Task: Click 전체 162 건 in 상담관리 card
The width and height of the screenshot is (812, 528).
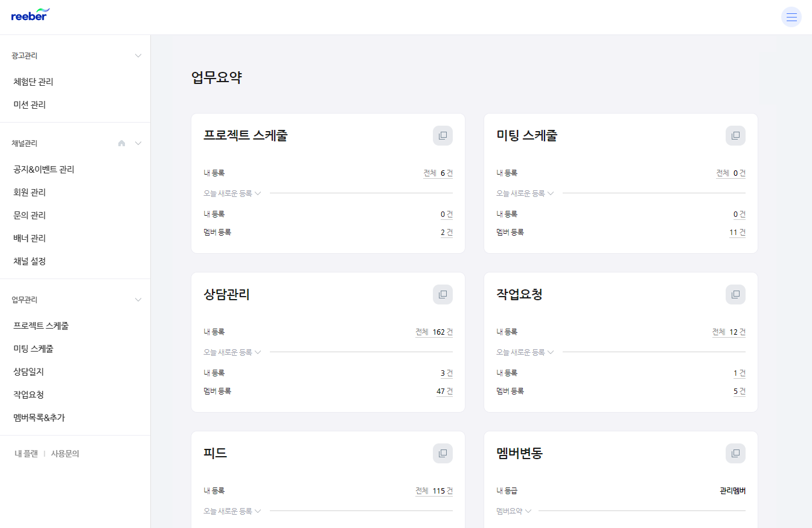Action: (x=434, y=332)
